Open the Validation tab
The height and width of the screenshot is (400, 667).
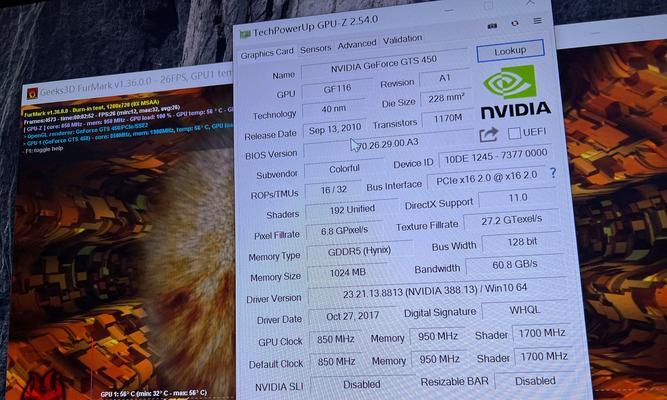tap(402, 40)
